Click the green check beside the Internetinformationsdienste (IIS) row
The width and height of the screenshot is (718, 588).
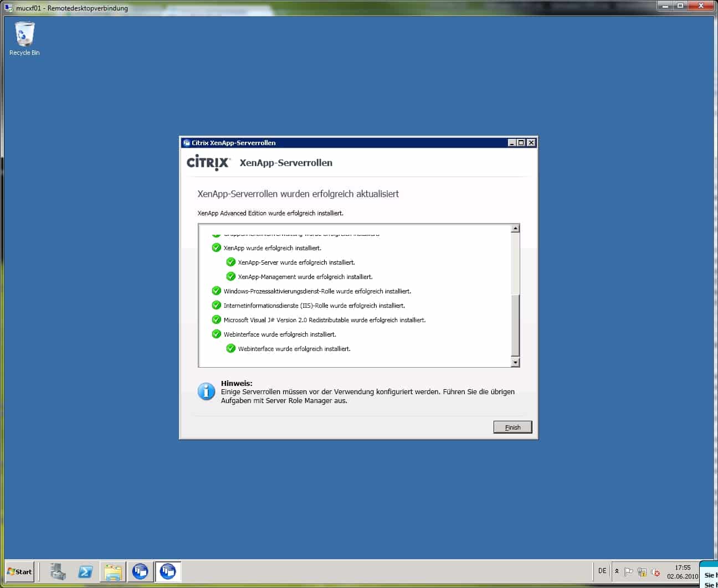pyautogui.click(x=217, y=305)
